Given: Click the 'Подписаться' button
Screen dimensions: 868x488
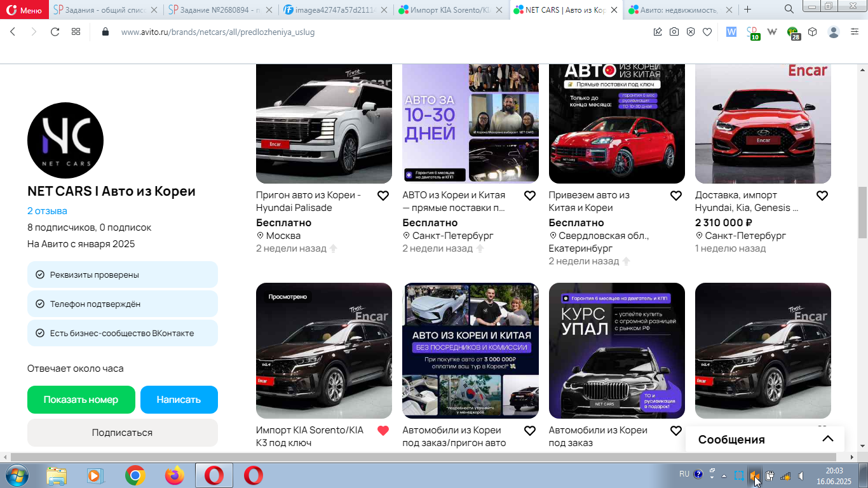Looking at the screenshot, I should click(x=123, y=433).
